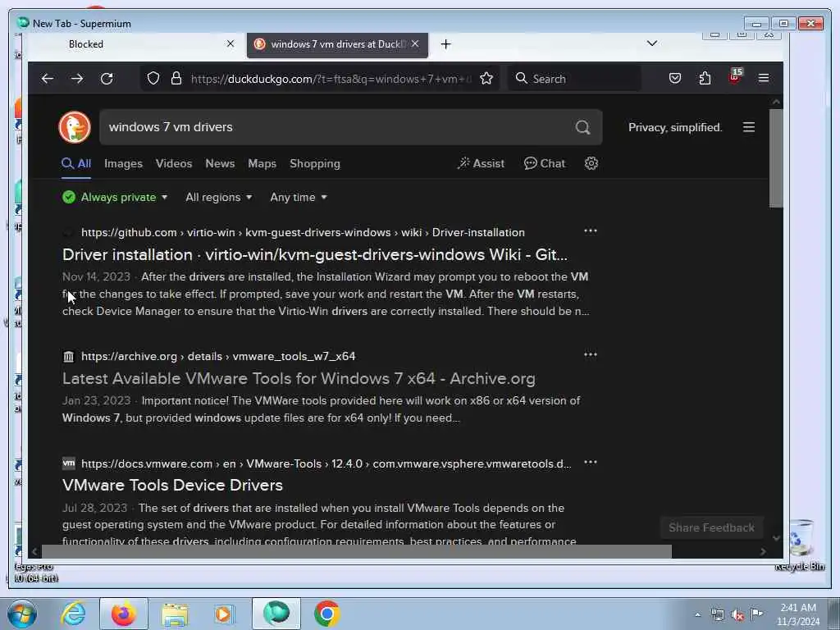Screen dimensions: 840x630
Task: Open DuckDuckGo Chat
Action: click(x=545, y=163)
